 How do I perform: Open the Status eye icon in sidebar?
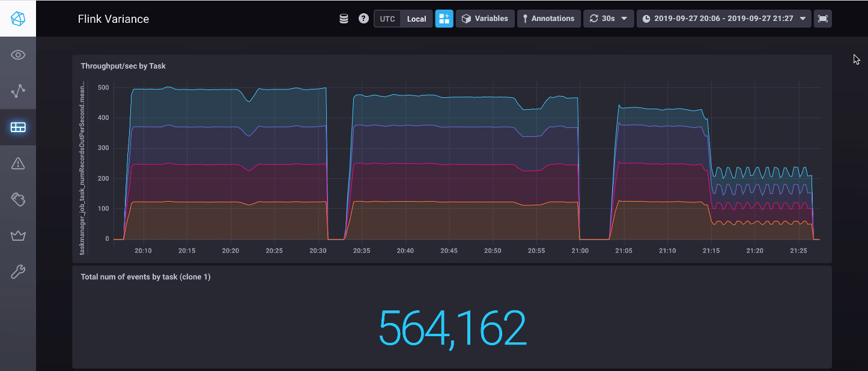click(18, 55)
